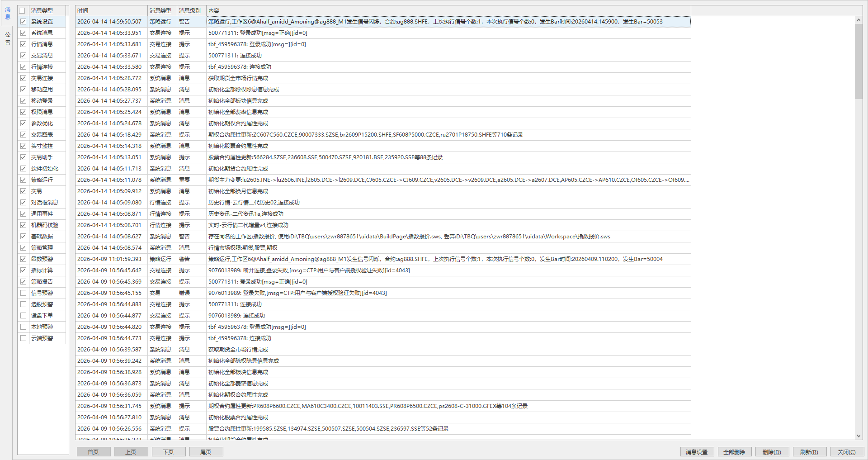Jump to last page with 尾页
The image size is (868, 460).
click(206, 452)
